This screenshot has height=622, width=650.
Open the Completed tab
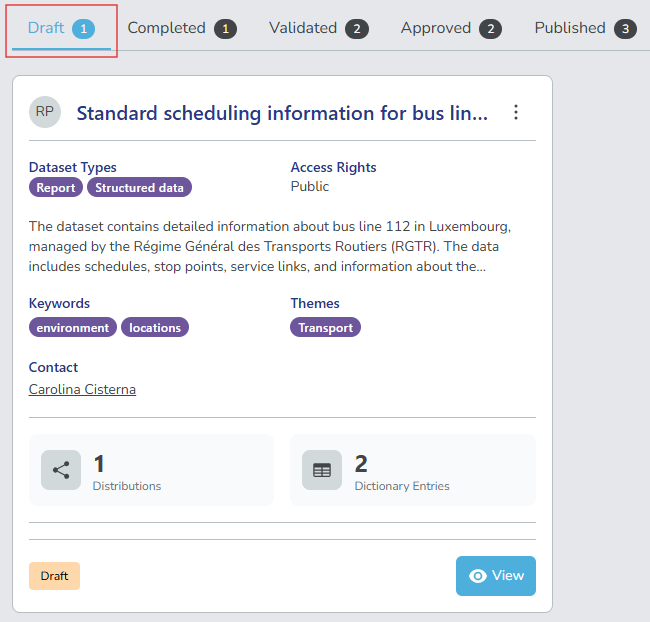coord(167,28)
